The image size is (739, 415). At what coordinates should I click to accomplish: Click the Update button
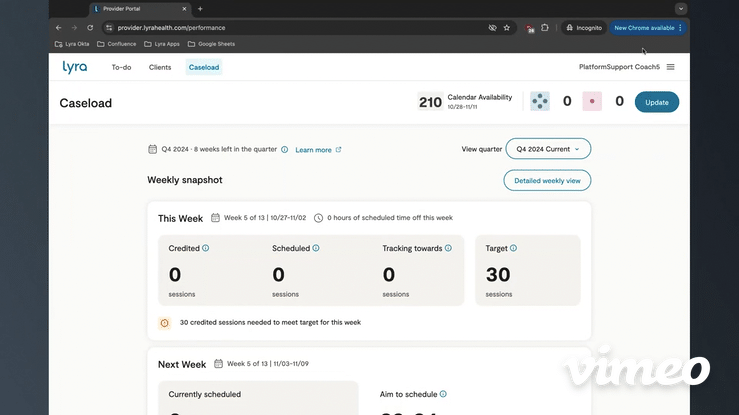[x=657, y=102]
